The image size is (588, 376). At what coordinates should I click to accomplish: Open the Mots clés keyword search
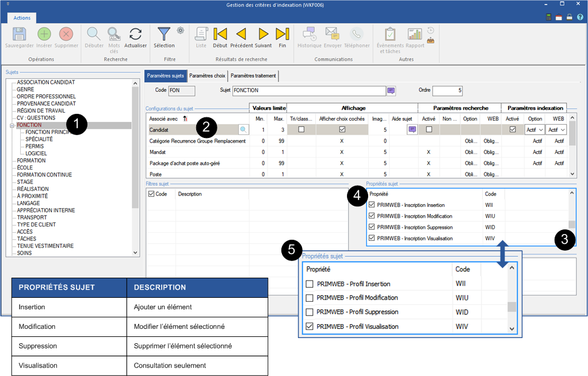(114, 34)
